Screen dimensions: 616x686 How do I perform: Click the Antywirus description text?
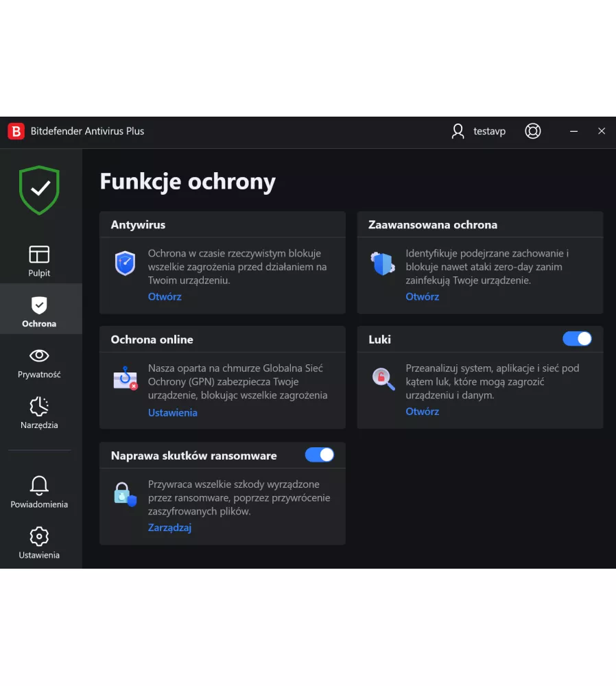coord(237,267)
